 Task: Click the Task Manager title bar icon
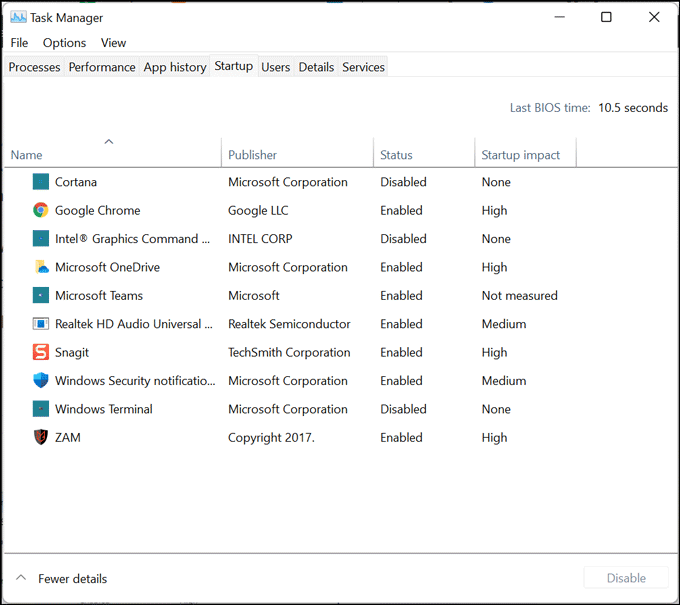[x=18, y=17]
